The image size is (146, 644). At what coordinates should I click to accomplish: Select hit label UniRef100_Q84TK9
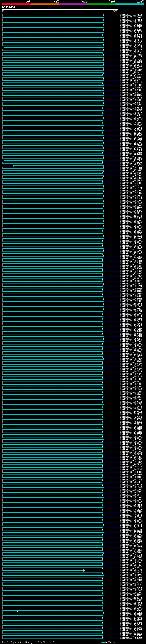131,95
